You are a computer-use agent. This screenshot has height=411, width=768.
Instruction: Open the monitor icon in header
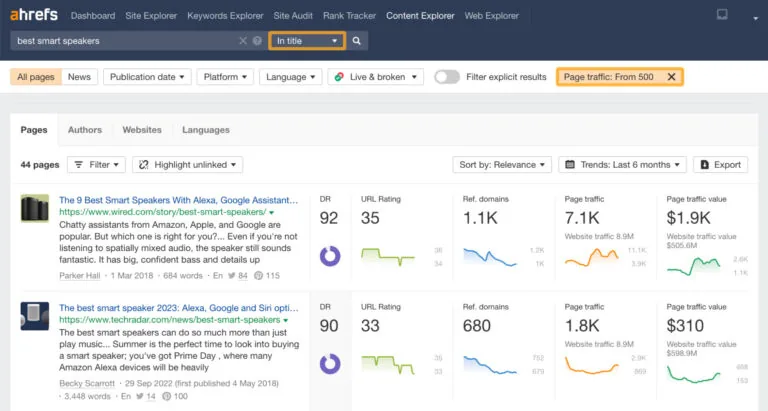point(722,14)
